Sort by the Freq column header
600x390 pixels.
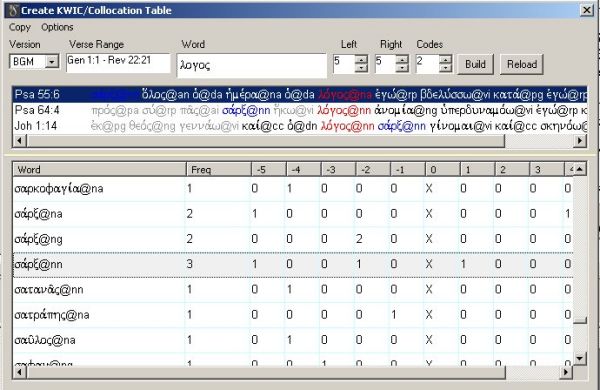(218, 169)
